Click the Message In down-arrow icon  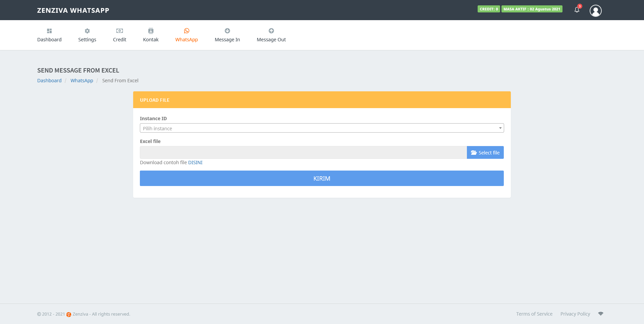coord(227,31)
